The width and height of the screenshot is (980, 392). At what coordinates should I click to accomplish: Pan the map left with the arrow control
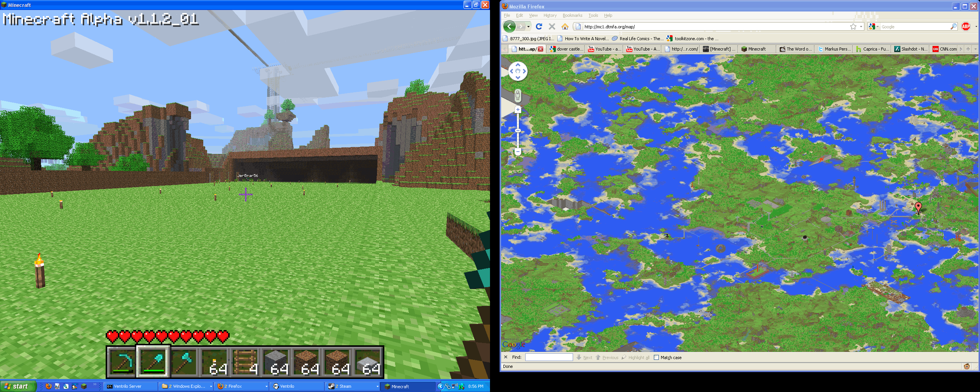[x=511, y=71]
